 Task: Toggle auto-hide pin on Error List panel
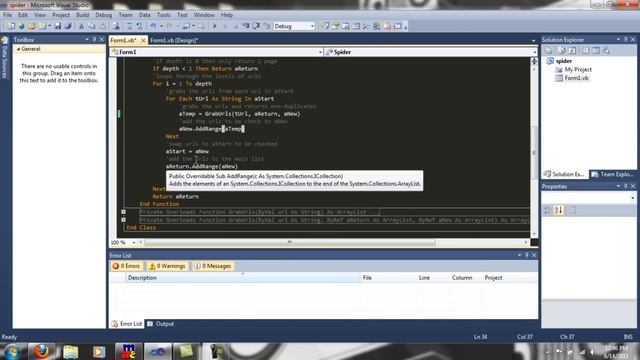tap(527, 255)
